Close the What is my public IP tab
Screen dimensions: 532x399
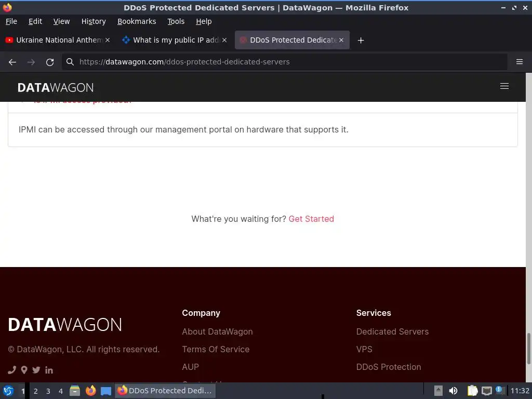pyautogui.click(x=224, y=40)
